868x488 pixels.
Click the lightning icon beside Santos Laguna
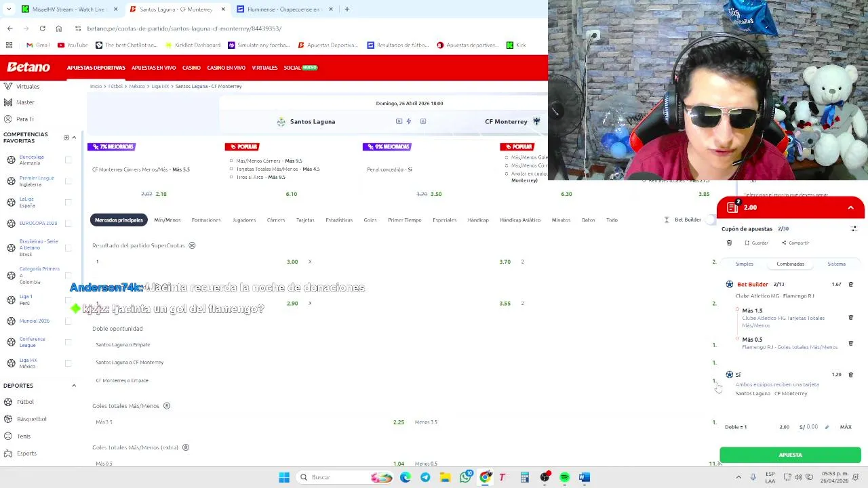(409, 121)
